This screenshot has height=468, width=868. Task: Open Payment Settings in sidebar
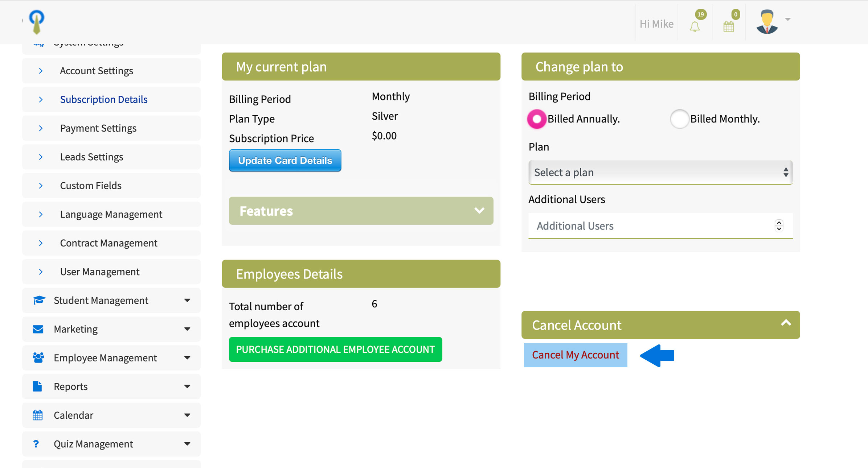tap(98, 128)
